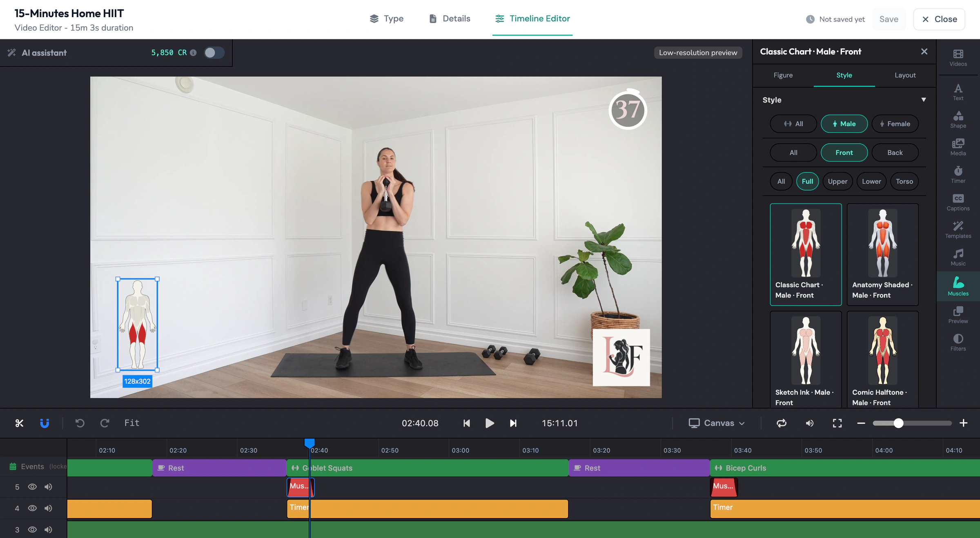Zoom out the timeline with minus icon
This screenshot has width=980, height=538.
[x=861, y=423]
